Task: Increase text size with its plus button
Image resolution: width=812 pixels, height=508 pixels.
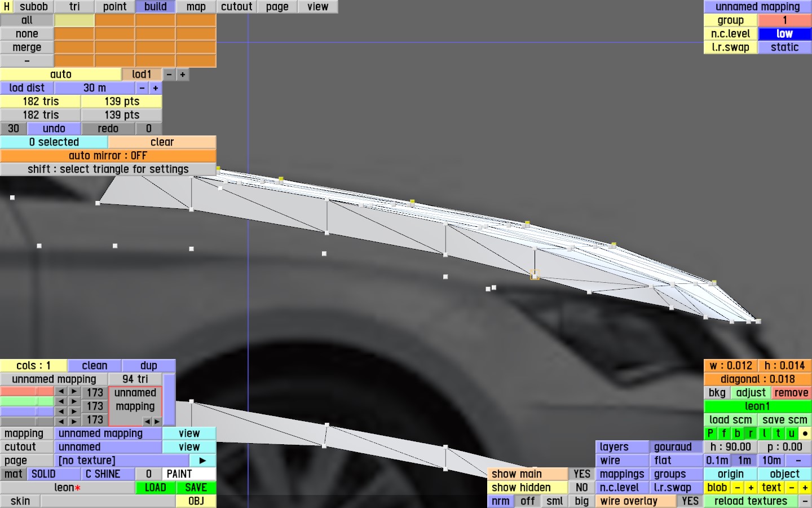Action: (x=805, y=488)
